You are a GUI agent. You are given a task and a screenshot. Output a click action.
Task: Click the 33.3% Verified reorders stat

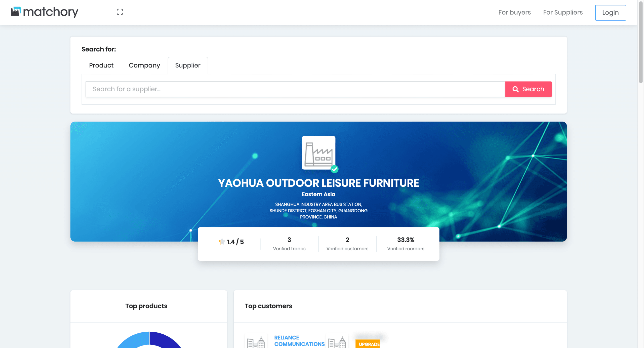click(x=406, y=244)
